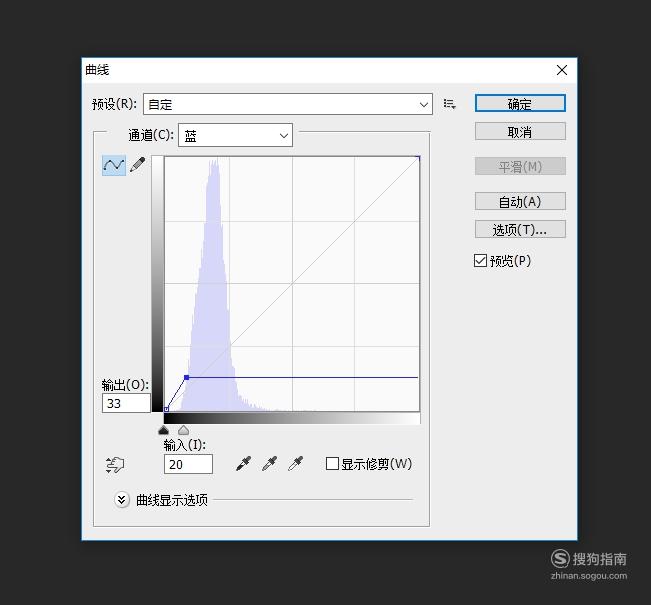The image size is (651, 605).
Task: Pick the white point eyedropper
Action: 296,463
